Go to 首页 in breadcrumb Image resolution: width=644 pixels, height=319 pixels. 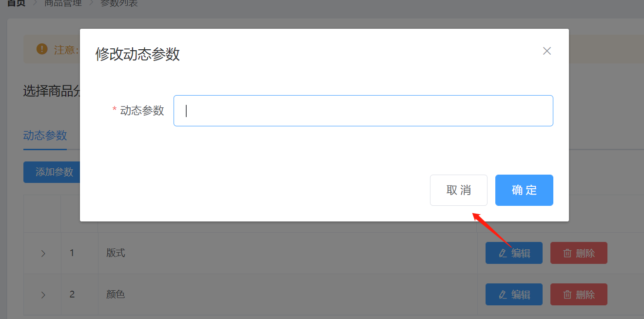16,3
